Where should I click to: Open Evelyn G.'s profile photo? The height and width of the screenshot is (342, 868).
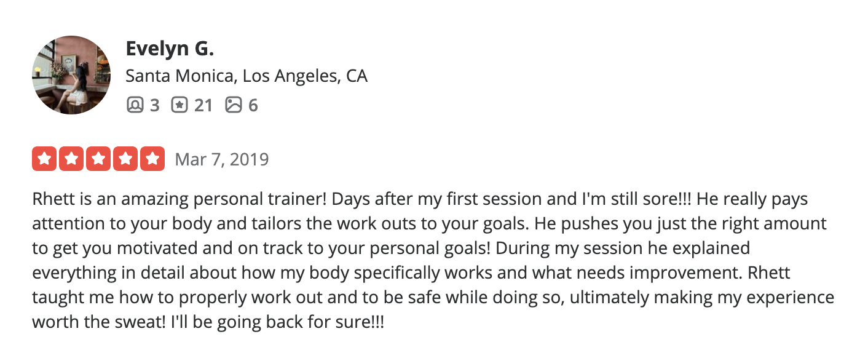coord(71,75)
